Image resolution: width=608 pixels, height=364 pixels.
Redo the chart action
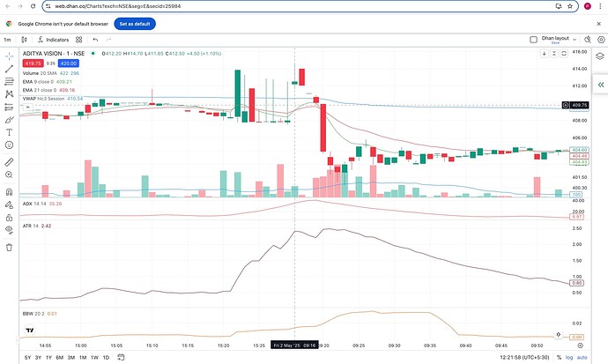tap(108, 40)
